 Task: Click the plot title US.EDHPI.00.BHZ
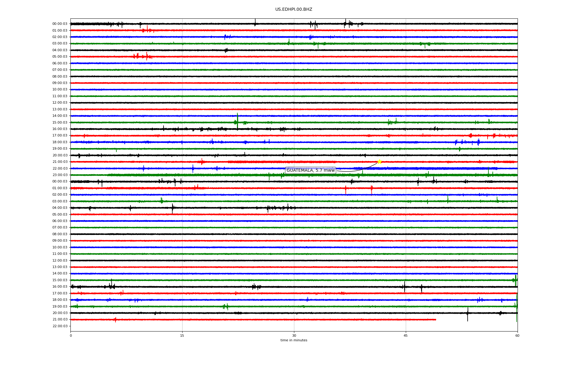[294, 10]
